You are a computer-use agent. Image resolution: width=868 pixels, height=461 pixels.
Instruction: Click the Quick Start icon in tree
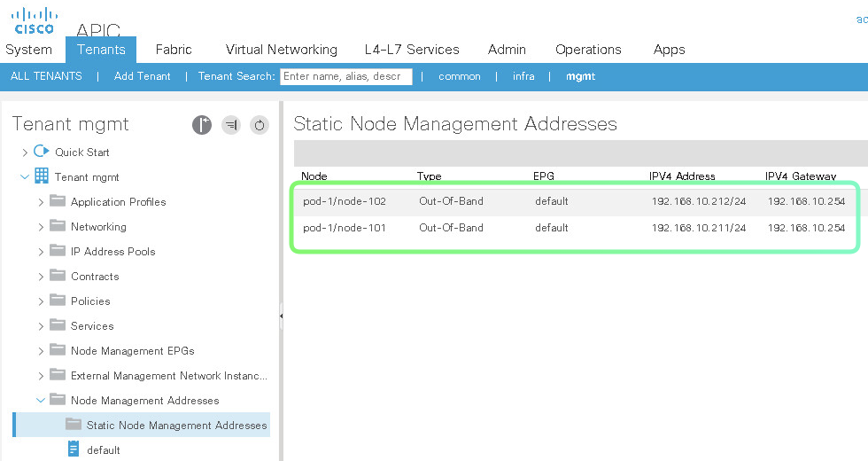coord(41,152)
